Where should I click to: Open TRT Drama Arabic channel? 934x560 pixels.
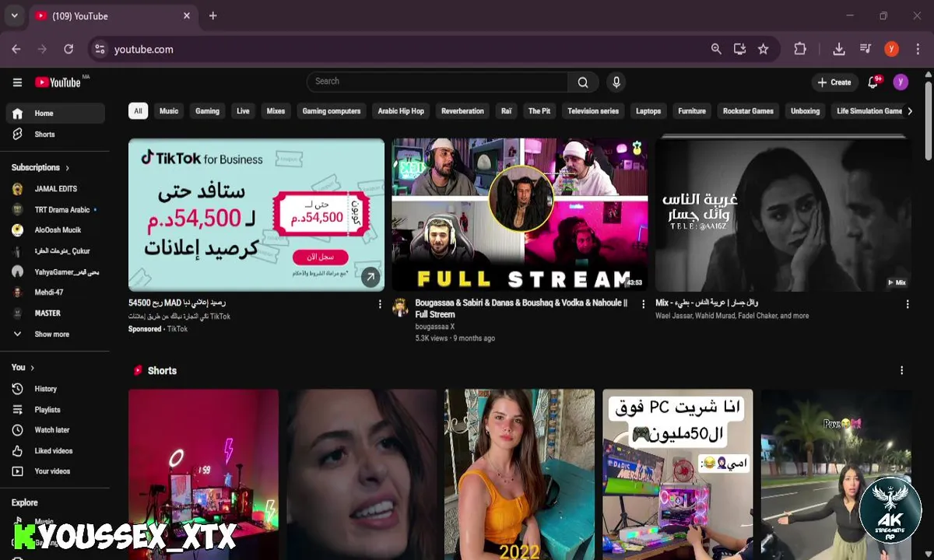(55, 210)
